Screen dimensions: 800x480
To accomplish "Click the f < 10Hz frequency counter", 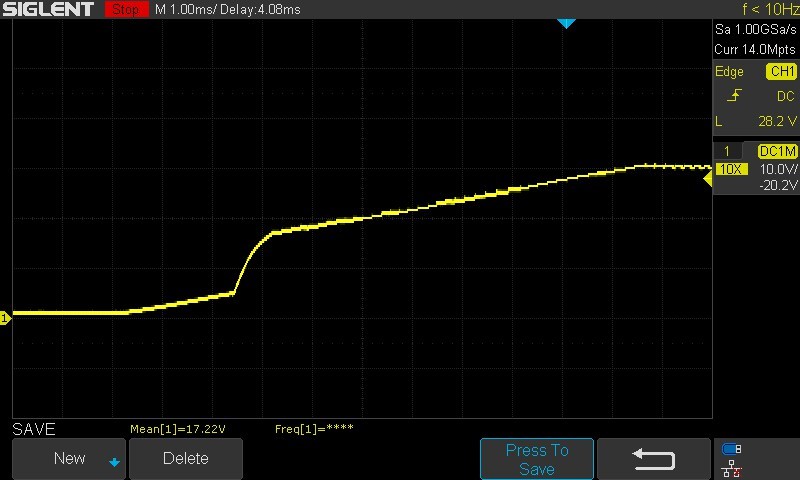I will click(771, 9).
